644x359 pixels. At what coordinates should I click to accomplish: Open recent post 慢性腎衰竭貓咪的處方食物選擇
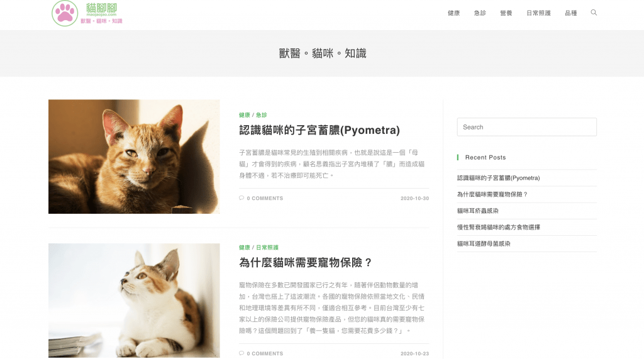pos(499,227)
